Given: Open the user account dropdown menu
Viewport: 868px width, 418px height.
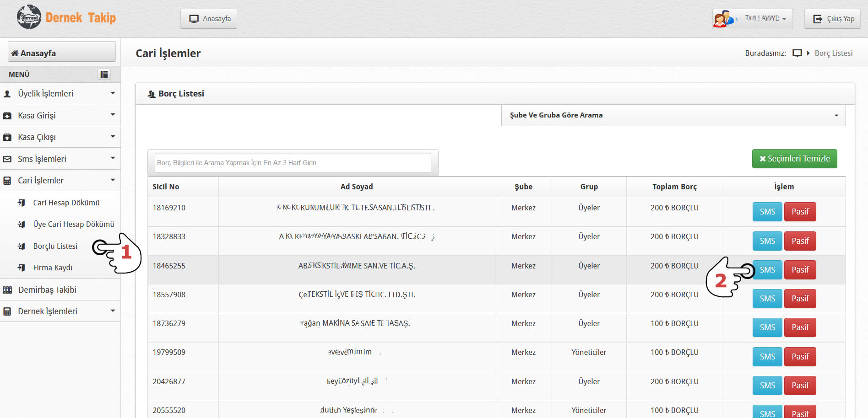Looking at the screenshot, I should pyautogui.click(x=765, y=19).
